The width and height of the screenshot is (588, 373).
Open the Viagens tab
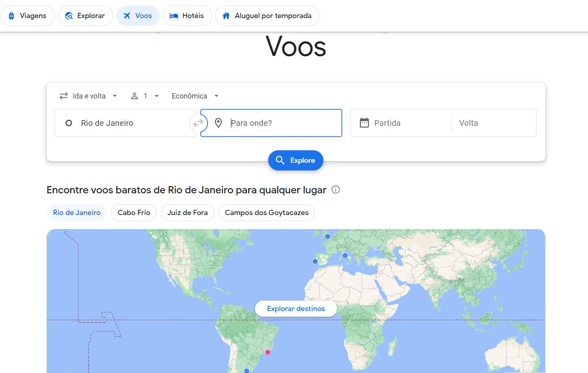pyautogui.click(x=27, y=16)
